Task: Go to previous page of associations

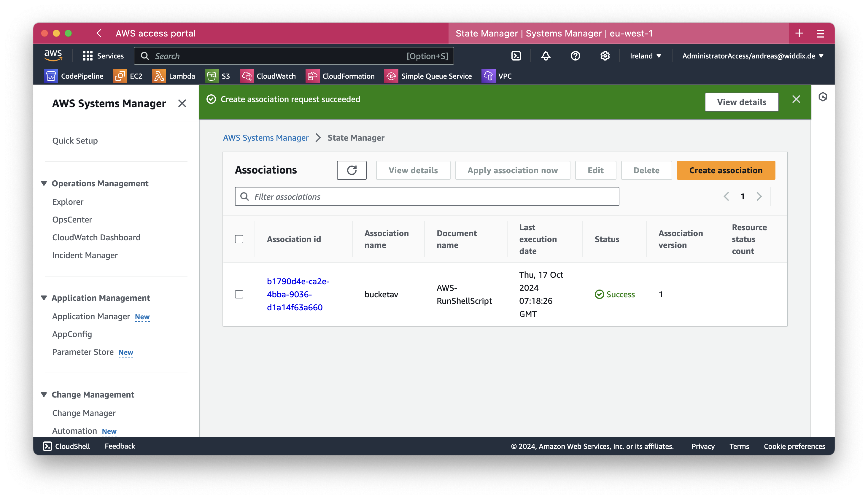Action: coord(726,196)
